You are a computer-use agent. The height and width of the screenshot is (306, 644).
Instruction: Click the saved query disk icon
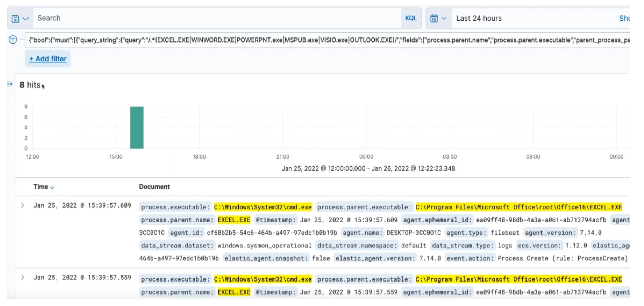coord(15,19)
